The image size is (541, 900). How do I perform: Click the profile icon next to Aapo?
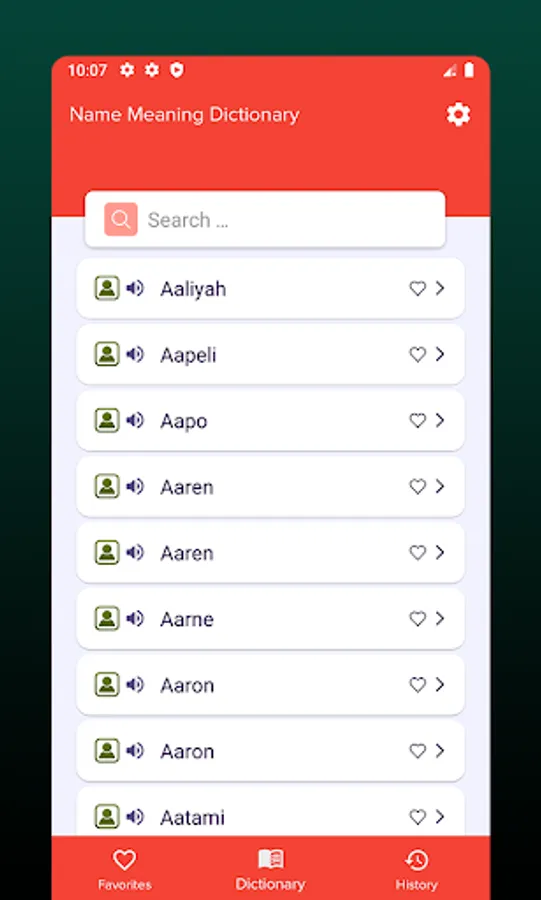[107, 420]
